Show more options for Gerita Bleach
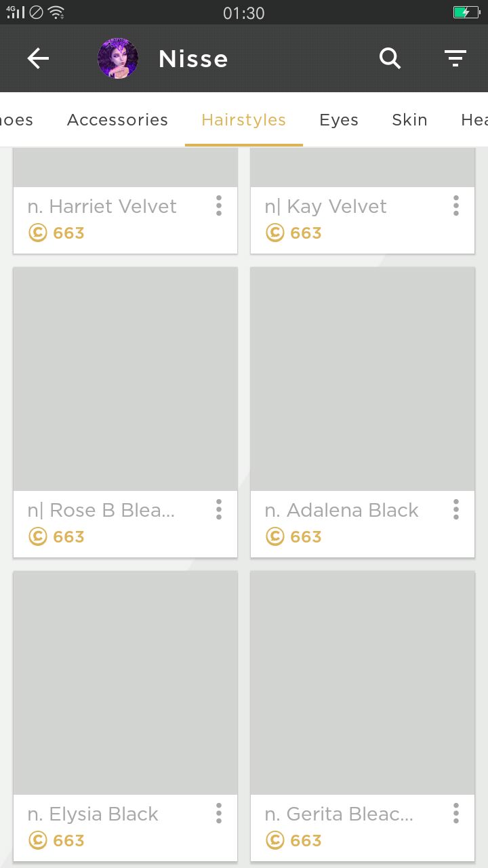 click(455, 813)
